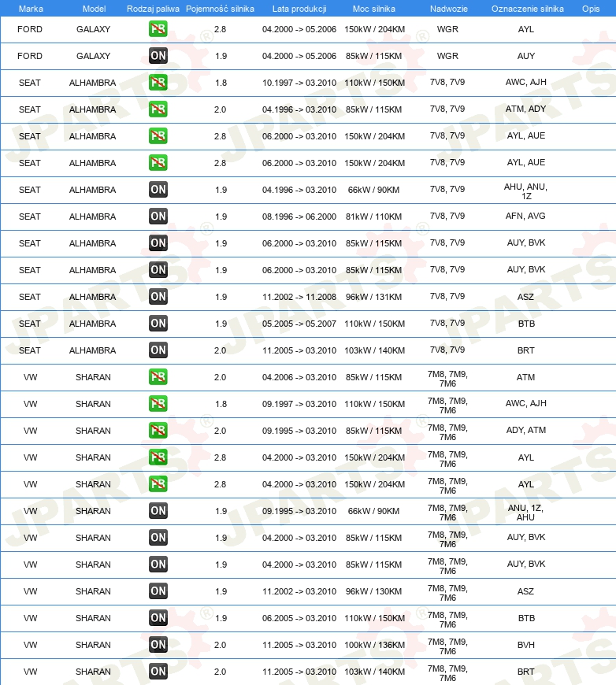Click the 66kW / 90KM value in the VW Sharan row
616x685 pixels.
coord(373,511)
